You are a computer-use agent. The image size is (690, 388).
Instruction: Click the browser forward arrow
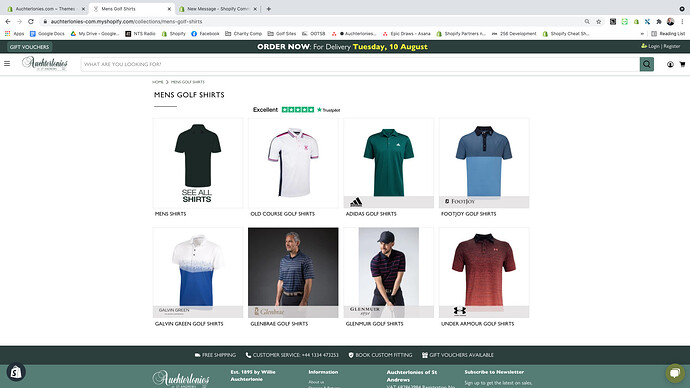click(19, 22)
